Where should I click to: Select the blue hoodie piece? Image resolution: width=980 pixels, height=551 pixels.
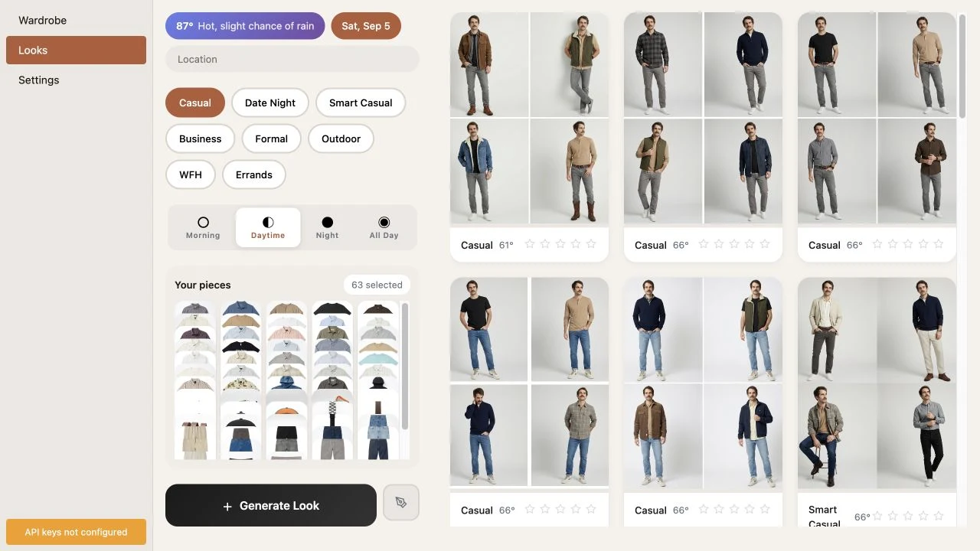(286, 383)
